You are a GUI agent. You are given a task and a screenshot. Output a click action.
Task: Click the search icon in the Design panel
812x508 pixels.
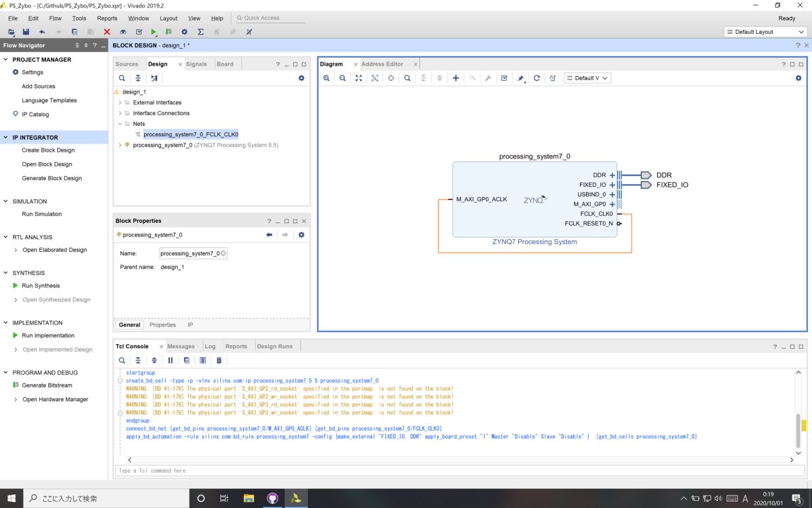[x=122, y=78]
